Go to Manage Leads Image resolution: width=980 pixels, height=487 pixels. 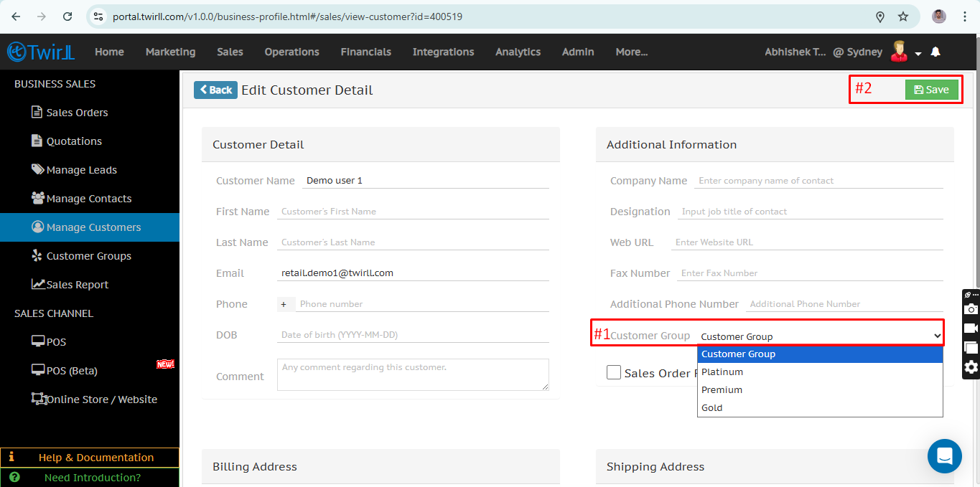click(81, 170)
